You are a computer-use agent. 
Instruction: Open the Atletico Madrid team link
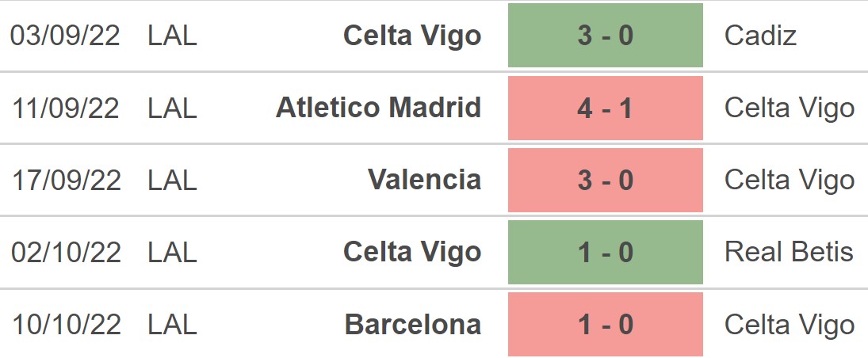(378, 108)
